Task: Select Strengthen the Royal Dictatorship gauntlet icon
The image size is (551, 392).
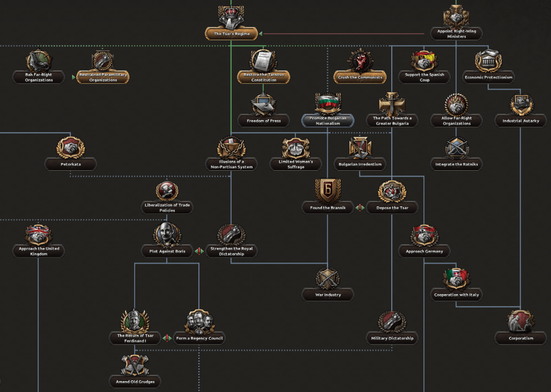Action: click(x=231, y=235)
